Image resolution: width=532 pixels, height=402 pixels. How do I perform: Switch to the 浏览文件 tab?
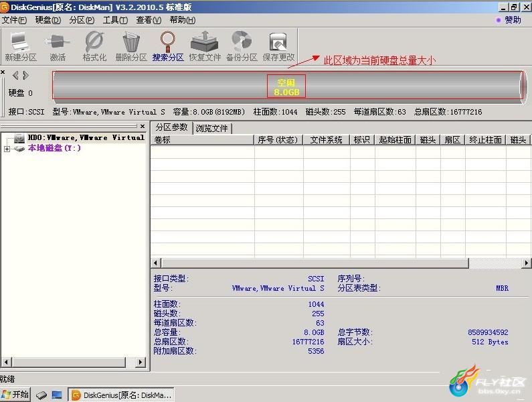tap(211, 129)
